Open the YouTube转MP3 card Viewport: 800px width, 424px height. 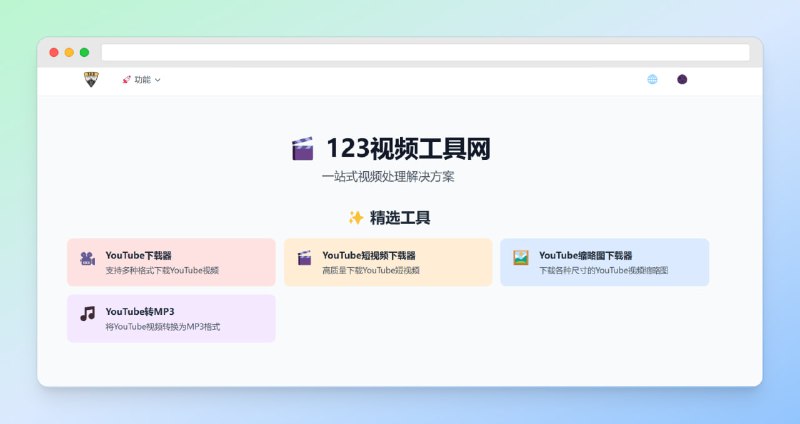click(171, 318)
